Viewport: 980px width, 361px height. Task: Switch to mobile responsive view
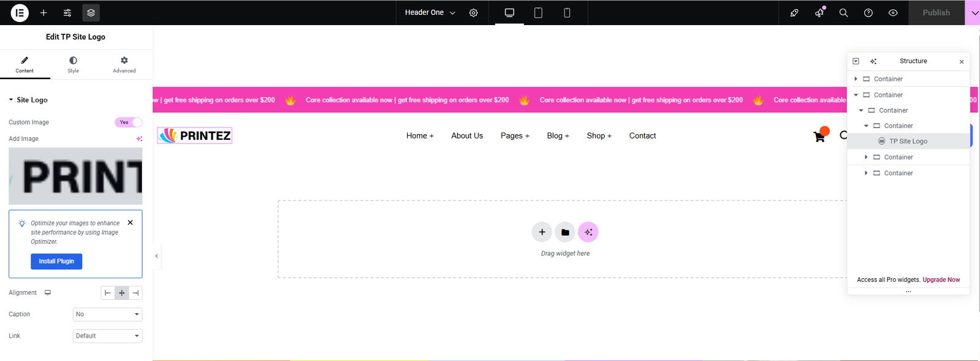(x=567, y=13)
